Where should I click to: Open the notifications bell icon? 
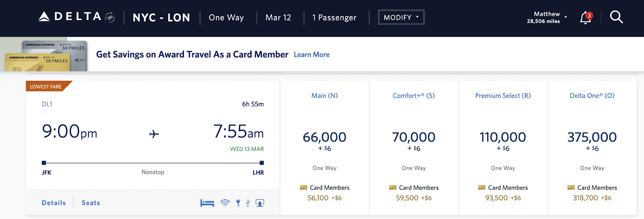(586, 18)
